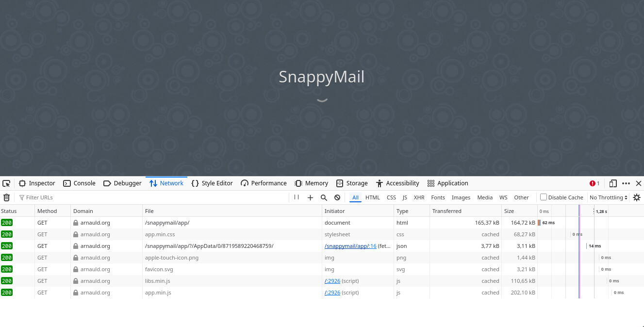Click the 14 ms waterfall marker

[x=586, y=246]
